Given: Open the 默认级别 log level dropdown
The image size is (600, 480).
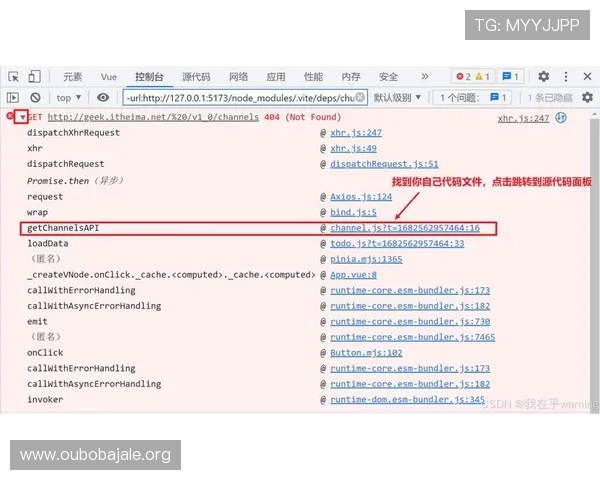Looking at the screenshot, I should (x=398, y=98).
